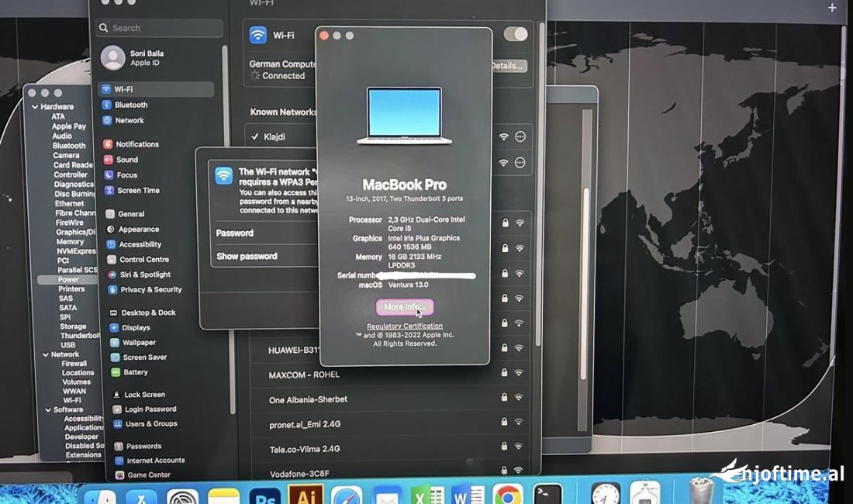Image resolution: width=853 pixels, height=504 pixels.
Task: Choose the pronet.al_Emi 2.4G network
Action: 390,423
